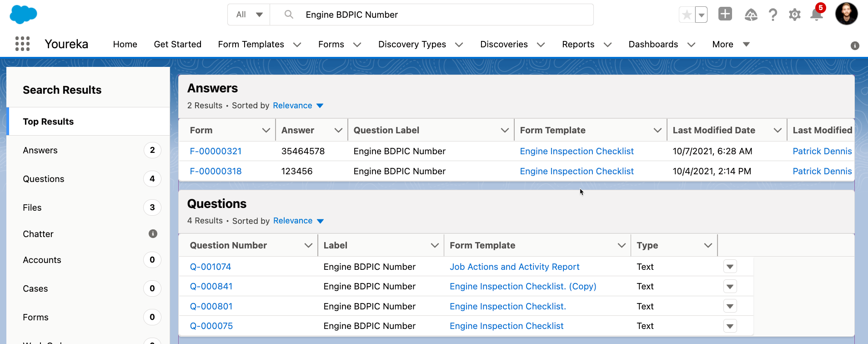Open the All search scope dropdown
Image resolution: width=868 pixels, height=344 pixels.
click(x=249, y=15)
